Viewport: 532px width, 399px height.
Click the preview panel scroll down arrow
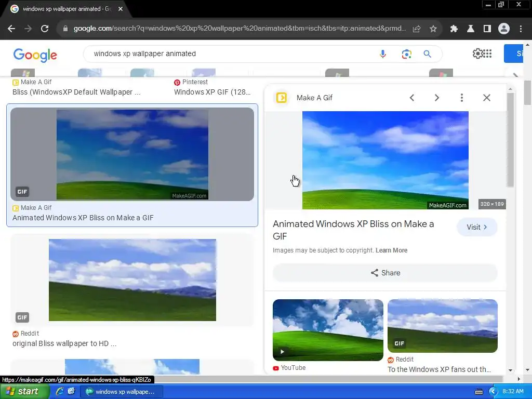click(x=510, y=370)
